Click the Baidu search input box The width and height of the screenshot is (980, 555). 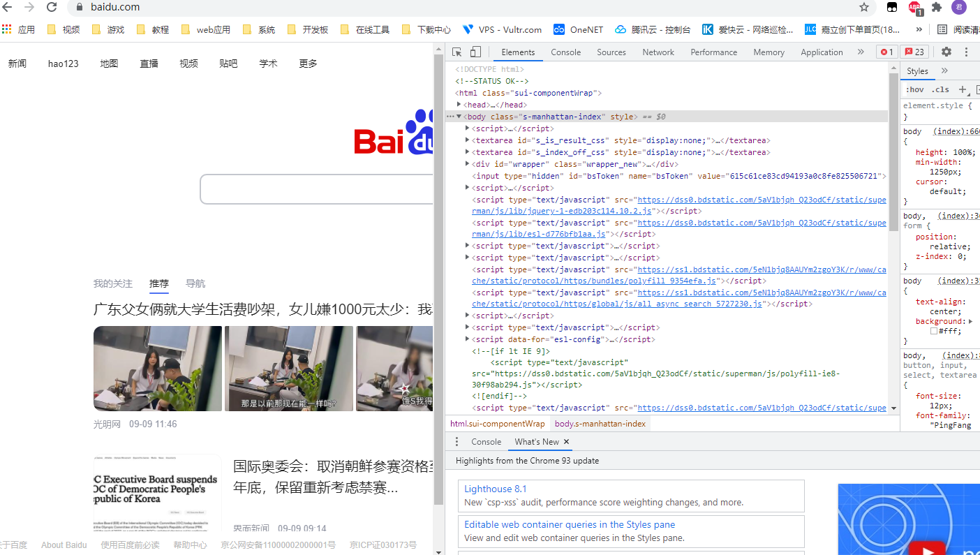318,189
